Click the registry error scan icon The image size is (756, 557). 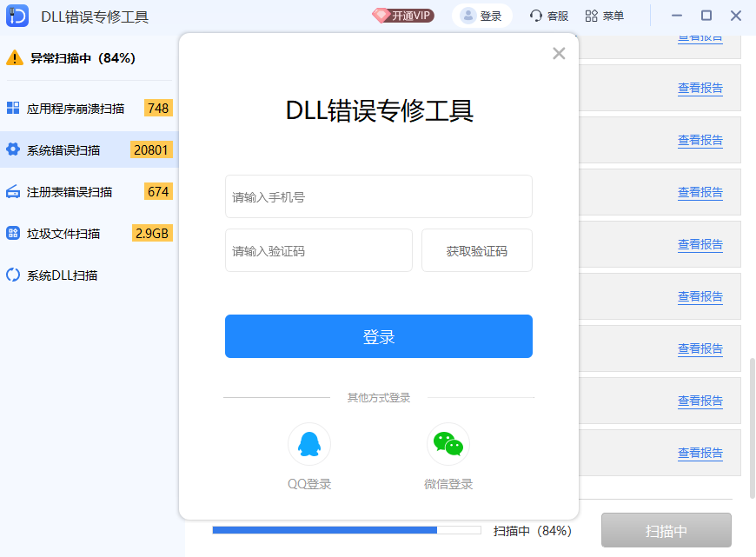(13, 191)
